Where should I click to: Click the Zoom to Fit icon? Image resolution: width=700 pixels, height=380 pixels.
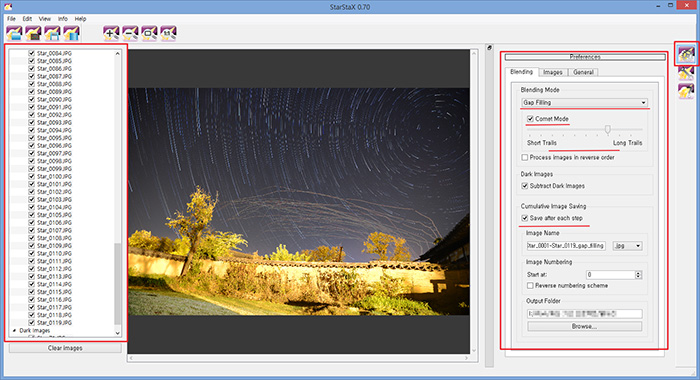tap(150, 33)
